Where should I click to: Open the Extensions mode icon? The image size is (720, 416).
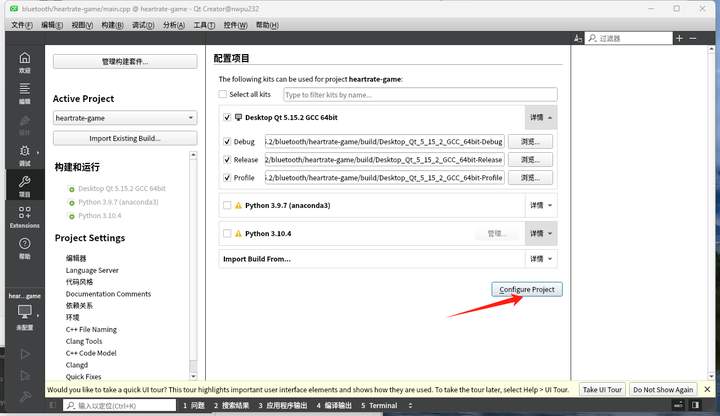[24, 212]
